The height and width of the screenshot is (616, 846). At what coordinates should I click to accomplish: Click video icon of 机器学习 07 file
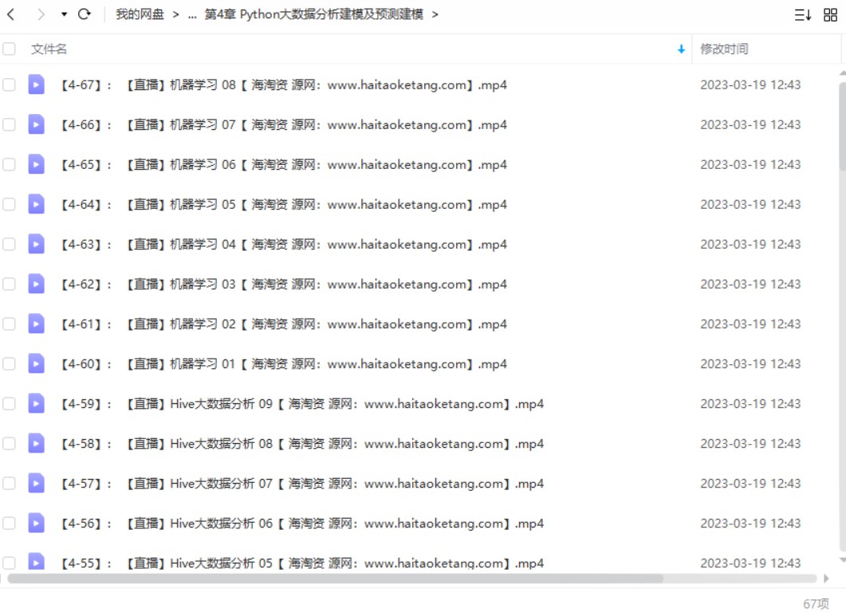click(36, 124)
